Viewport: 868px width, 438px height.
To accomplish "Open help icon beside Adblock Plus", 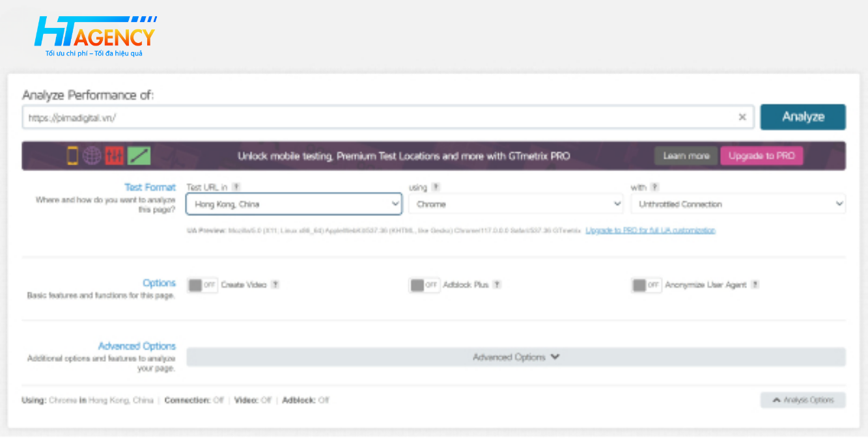I will 497,284.
